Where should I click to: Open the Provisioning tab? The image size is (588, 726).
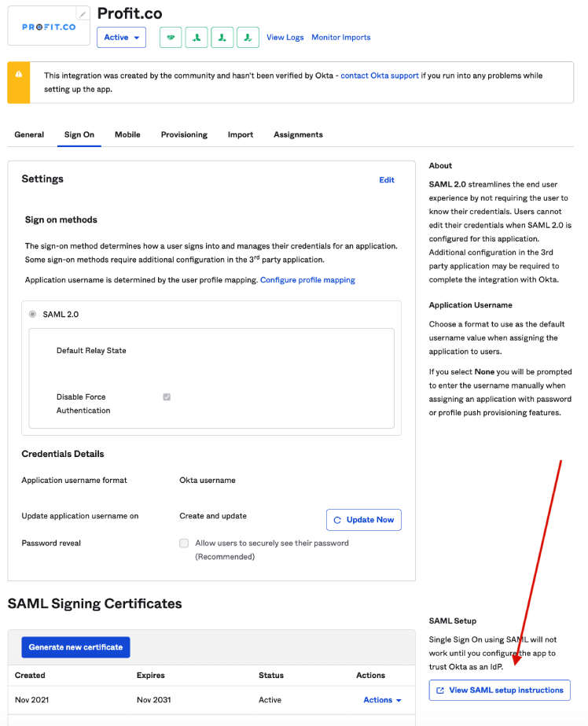(x=184, y=135)
